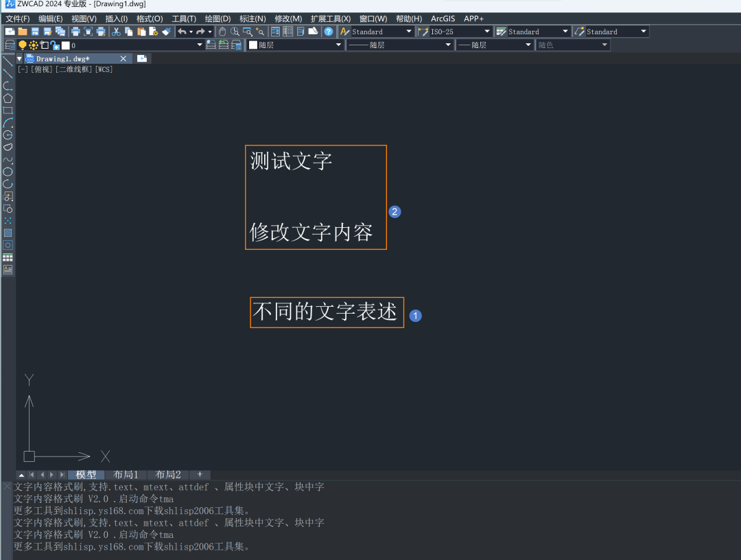This screenshot has height=560, width=741.
Task: Select the Table tool in the draw toolbar
Action: click(8, 257)
